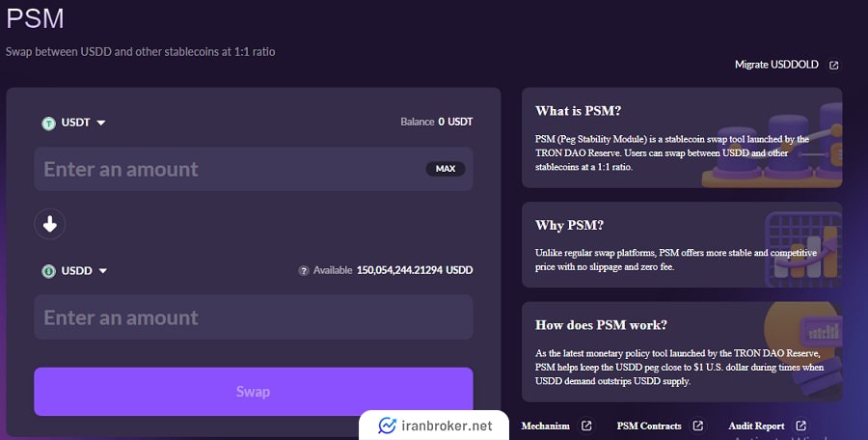Click the PSM page title
This screenshot has height=440, width=868.
pos(35,17)
